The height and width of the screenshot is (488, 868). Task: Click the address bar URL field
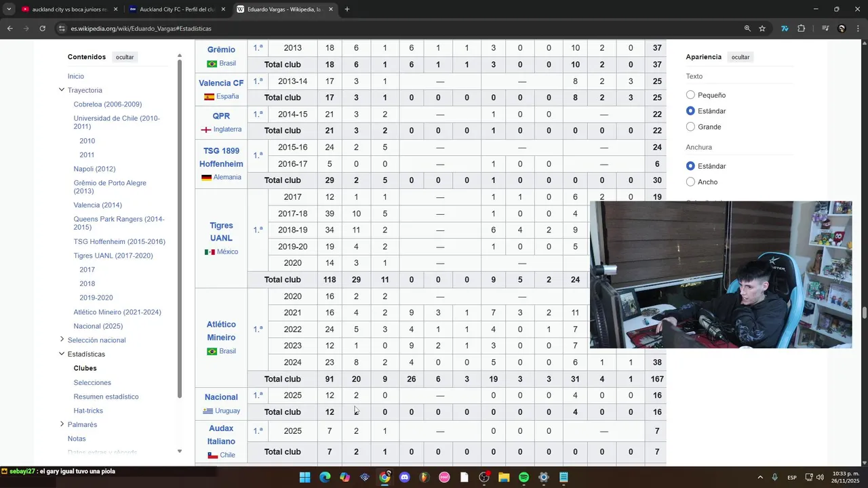(400, 28)
